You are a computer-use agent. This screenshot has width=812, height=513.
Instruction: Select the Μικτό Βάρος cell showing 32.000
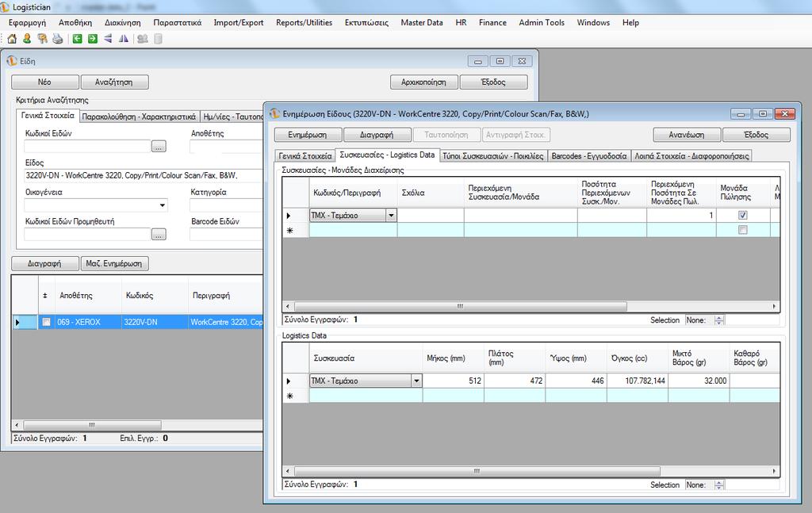coord(699,381)
